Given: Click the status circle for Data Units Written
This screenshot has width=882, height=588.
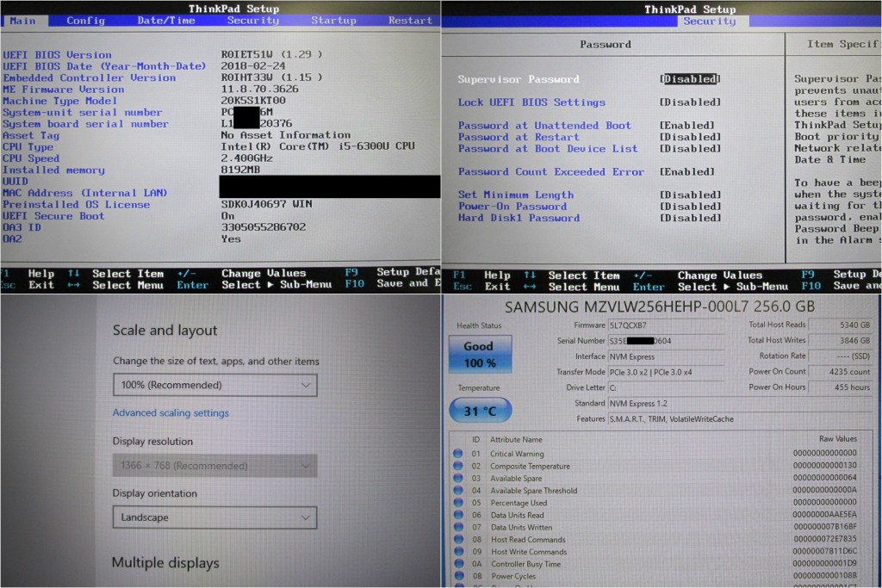Looking at the screenshot, I should point(458,527).
